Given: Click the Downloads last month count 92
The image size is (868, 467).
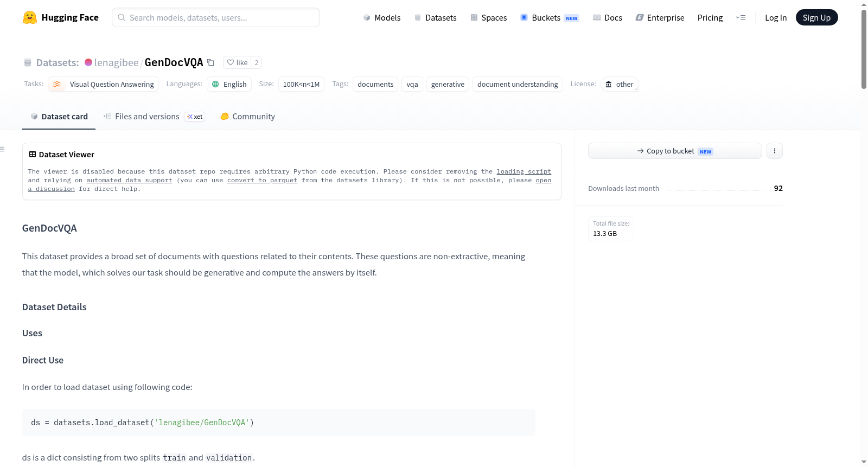Looking at the screenshot, I should coord(778,188).
